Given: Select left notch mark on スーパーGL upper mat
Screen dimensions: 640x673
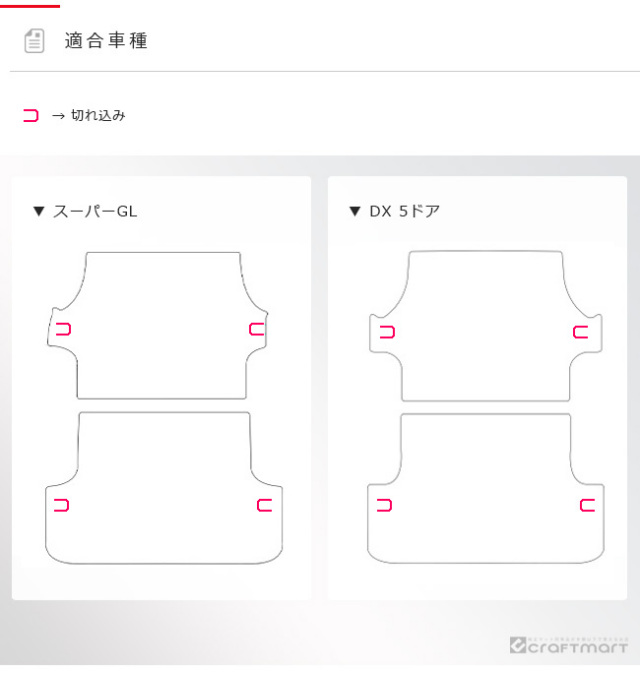Looking at the screenshot, I should 63,329.
